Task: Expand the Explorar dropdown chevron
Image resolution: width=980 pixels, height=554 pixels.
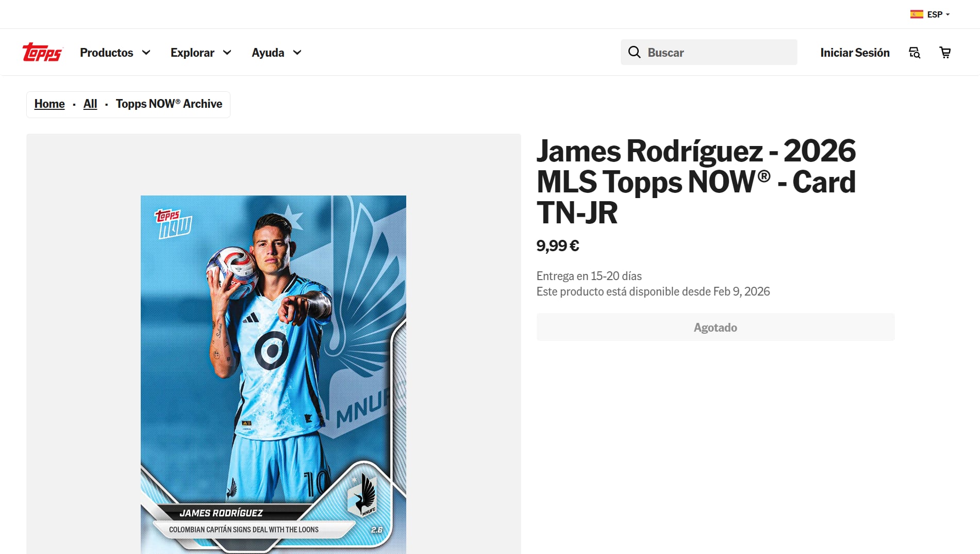Action: pyautogui.click(x=227, y=52)
